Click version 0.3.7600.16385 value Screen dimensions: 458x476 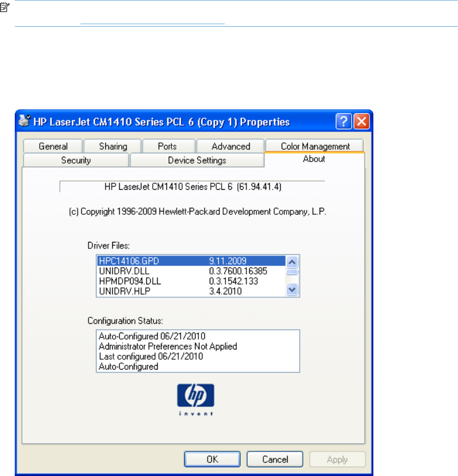coord(238,271)
